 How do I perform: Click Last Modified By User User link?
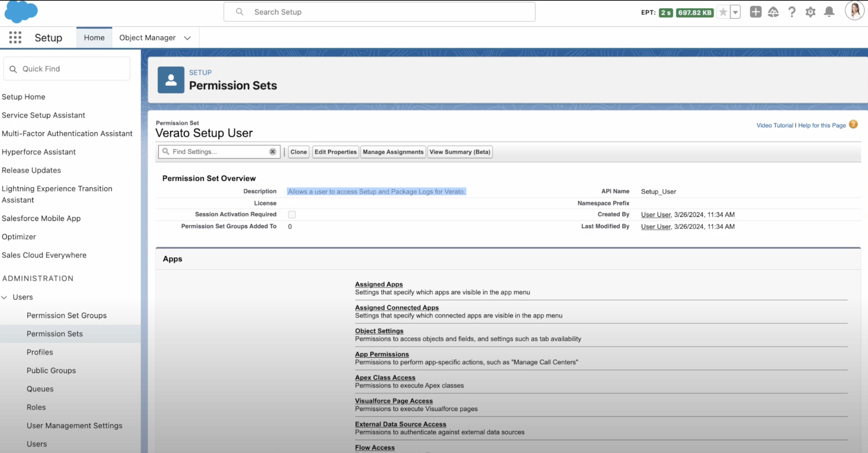pos(656,227)
